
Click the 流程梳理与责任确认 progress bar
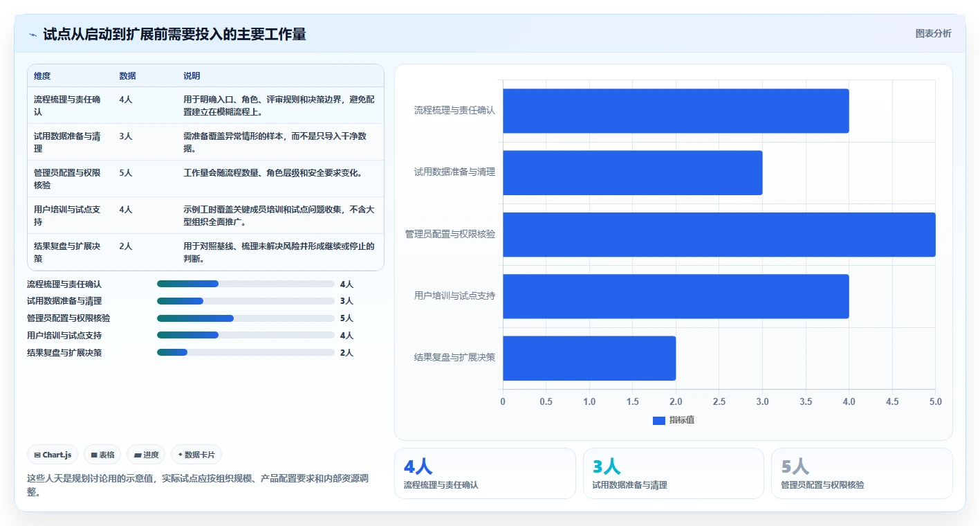(x=246, y=284)
